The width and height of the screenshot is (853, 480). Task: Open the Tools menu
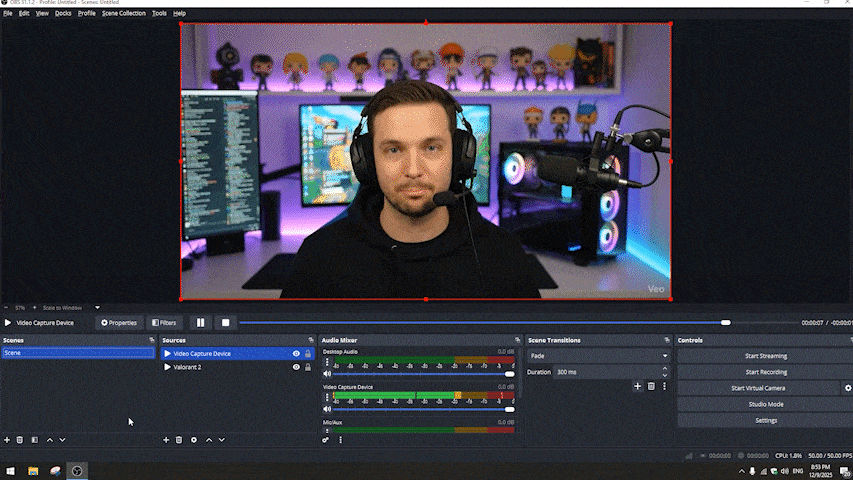point(159,13)
